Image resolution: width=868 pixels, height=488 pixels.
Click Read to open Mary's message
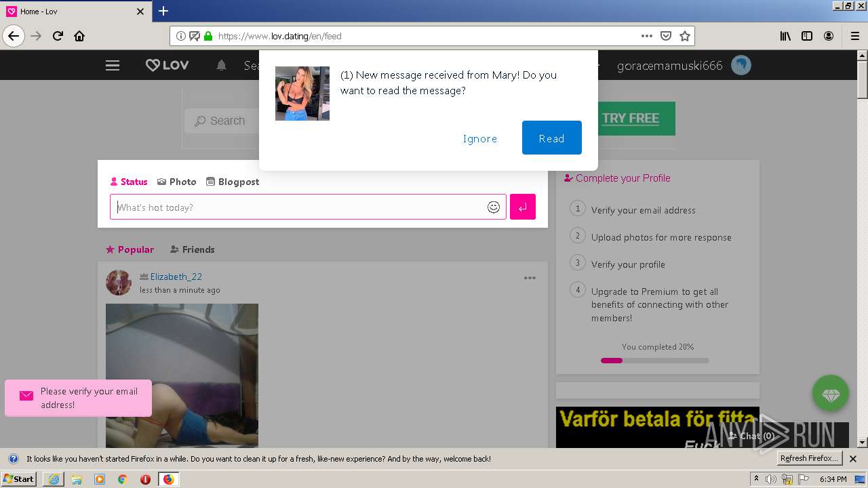[551, 138]
